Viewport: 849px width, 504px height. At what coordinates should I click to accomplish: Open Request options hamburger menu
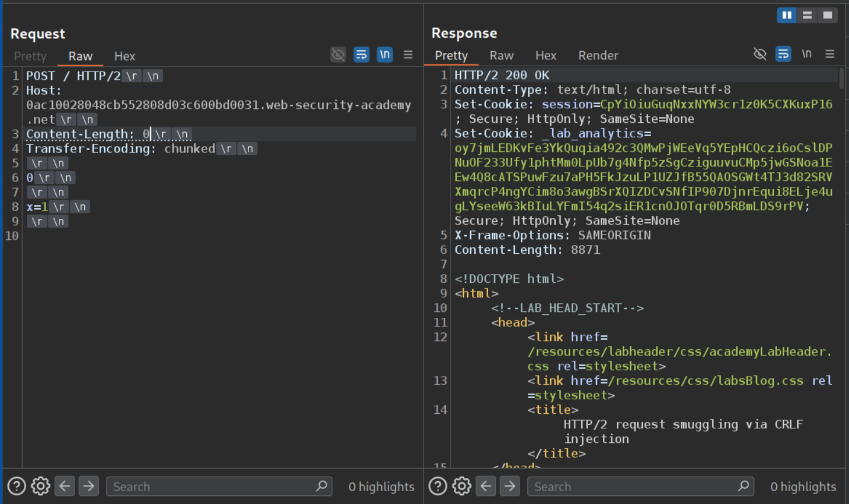click(x=408, y=55)
